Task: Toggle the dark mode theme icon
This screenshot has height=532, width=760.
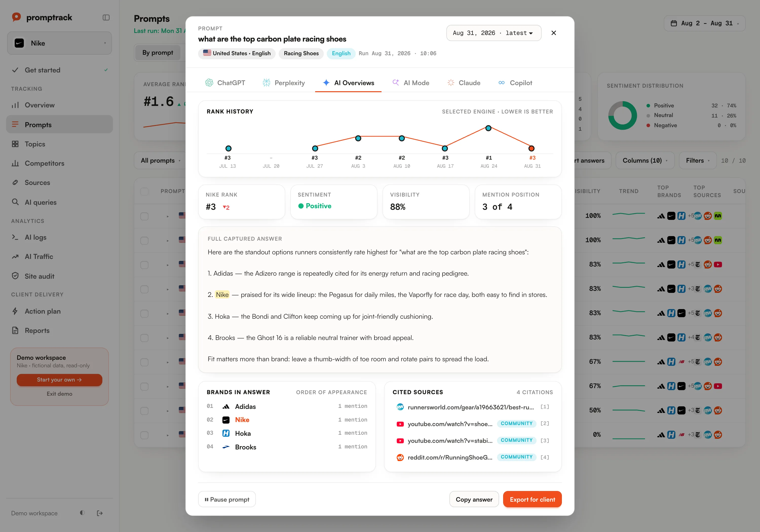Action: (x=82, y=513)
